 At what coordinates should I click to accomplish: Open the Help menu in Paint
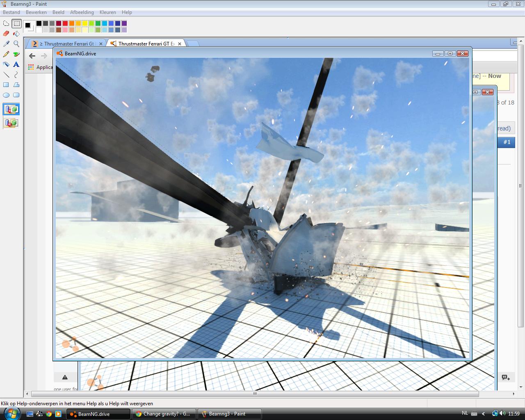(127, 12)
